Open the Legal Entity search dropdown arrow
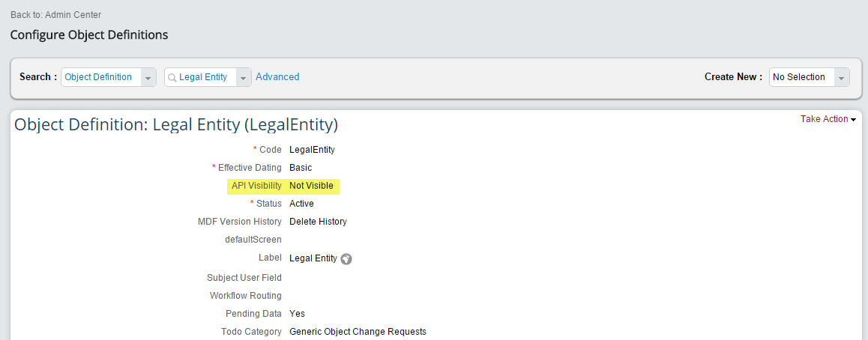The height and width of the screenshot is (340, 868). (x=244, y=77)
